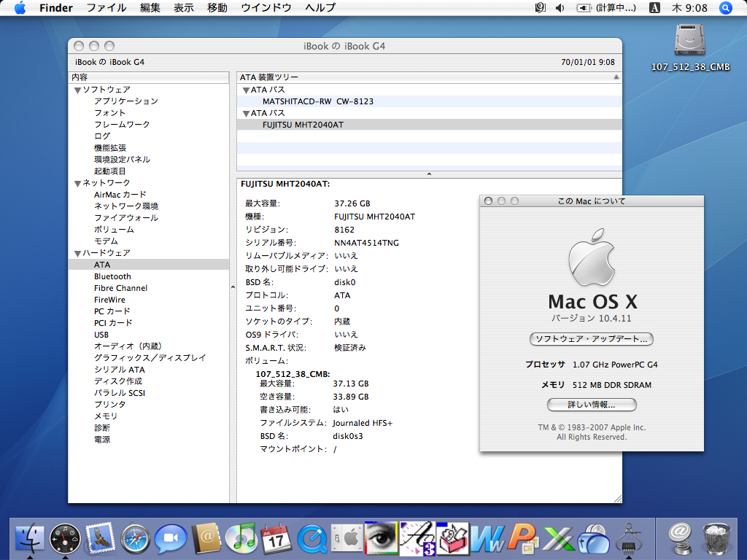Open Safari from the Dock
747x560 pixels.
click(x=136, y=539)
